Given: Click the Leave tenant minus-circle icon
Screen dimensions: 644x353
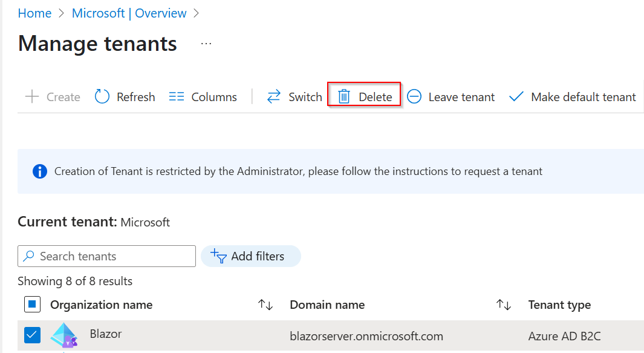Looking at the screenshot, I should [x=414, y=97].
